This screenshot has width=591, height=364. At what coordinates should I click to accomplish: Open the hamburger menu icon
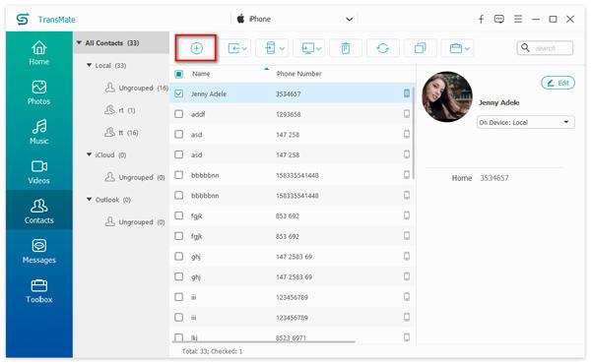coord(518,19)
